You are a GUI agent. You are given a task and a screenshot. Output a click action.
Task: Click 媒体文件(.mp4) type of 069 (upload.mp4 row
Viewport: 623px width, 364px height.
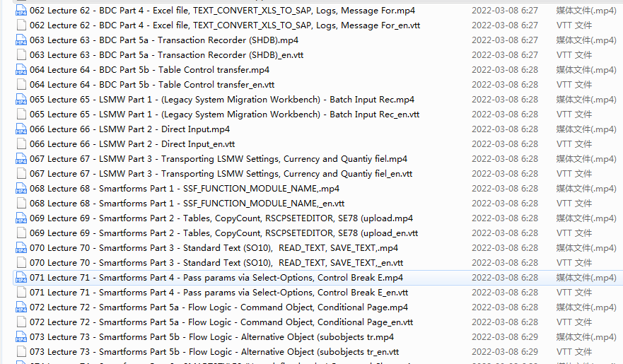pyautogui.click(x=586, y=218)
